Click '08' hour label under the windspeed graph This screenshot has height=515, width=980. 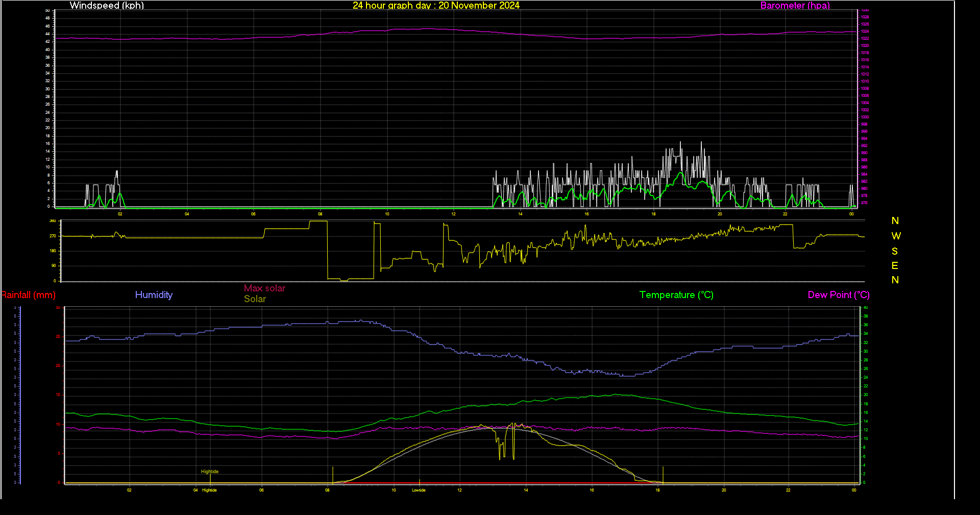click(x=320, y=214)
